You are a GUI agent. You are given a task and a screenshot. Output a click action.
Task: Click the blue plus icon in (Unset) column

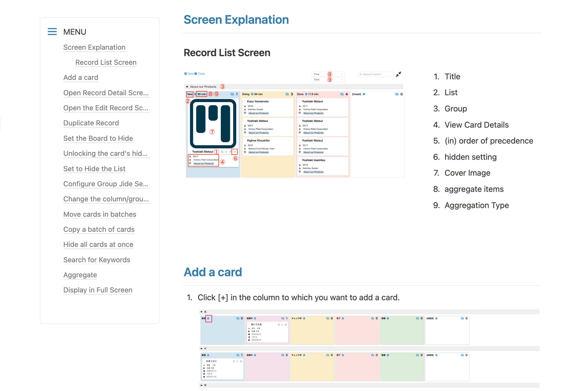coord(364,94)
